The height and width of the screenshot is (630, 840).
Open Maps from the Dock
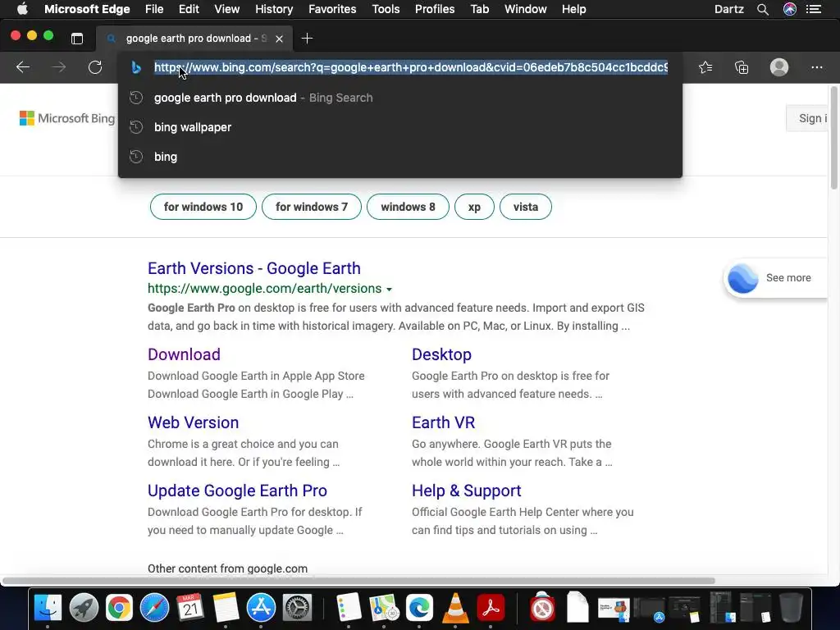tap(384, 608)
